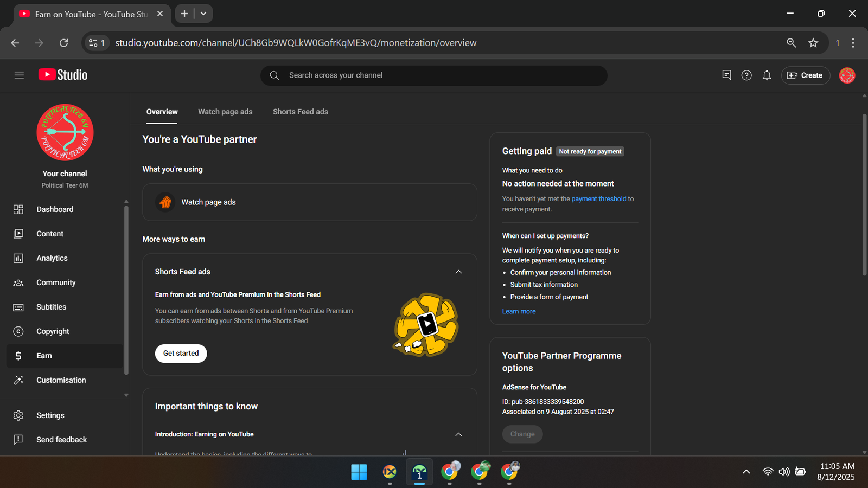The width and height of the screenshot is (868, 488).
Task: Click the Shorts Feed ads illustration
Action: pyautogui.click(x=426, y=325)
